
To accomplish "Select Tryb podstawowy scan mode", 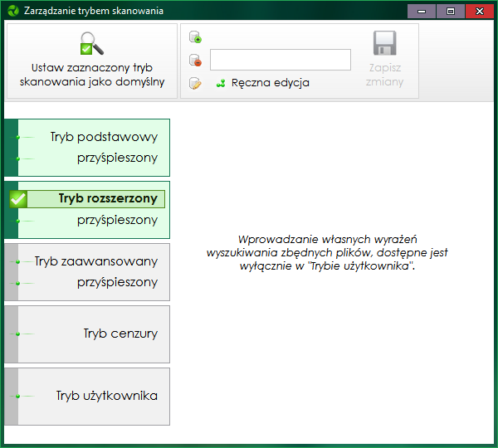I will click(x=103, y=137).
